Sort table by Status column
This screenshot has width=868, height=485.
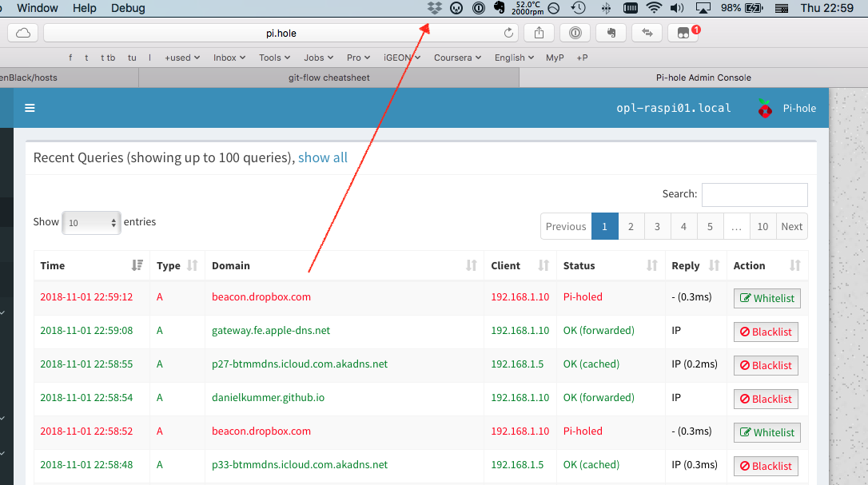611,266
